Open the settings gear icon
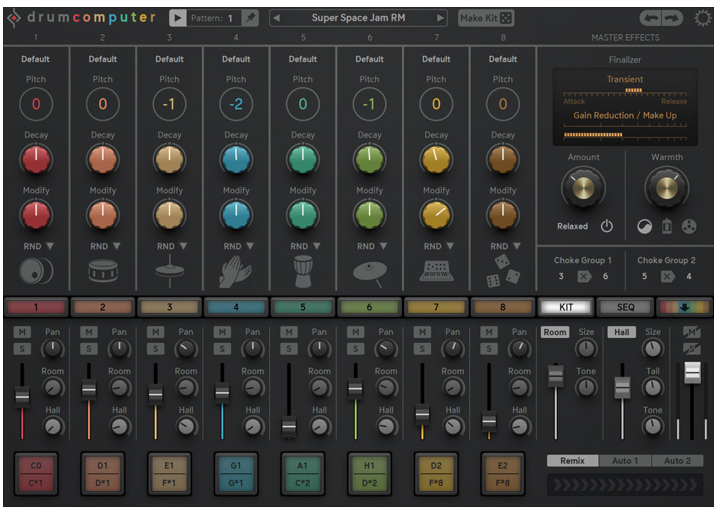Image resolution: width=719 pixels, height=509 pixels. pyautogui.click(x=702, y=19)
